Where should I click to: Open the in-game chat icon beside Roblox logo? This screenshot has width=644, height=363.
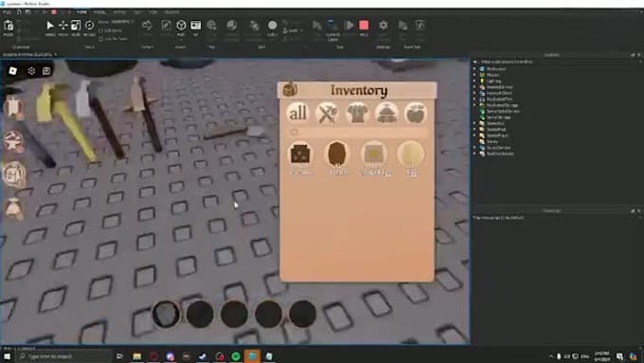pyautogui.click(x=46, y=71)
